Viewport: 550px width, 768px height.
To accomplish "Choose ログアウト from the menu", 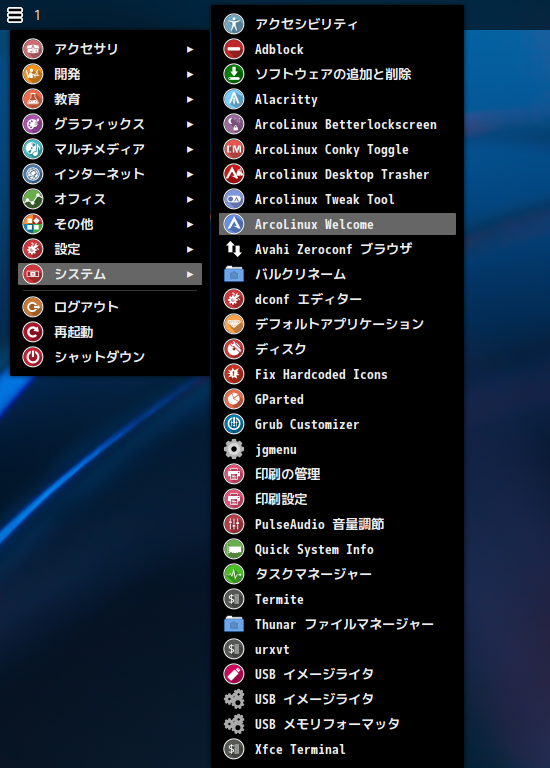I will (110, 307).
